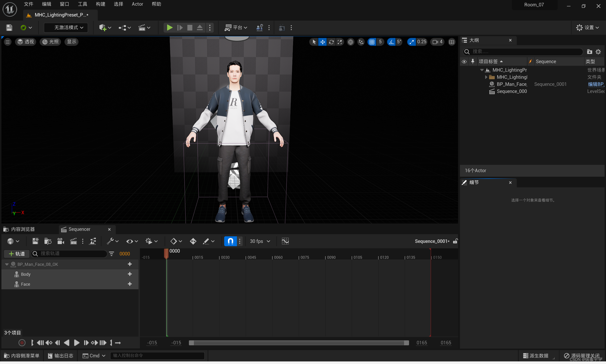Toggle the snapping magnet in Sequencer
Screen dimensions: 606x364
click(230, 241)
